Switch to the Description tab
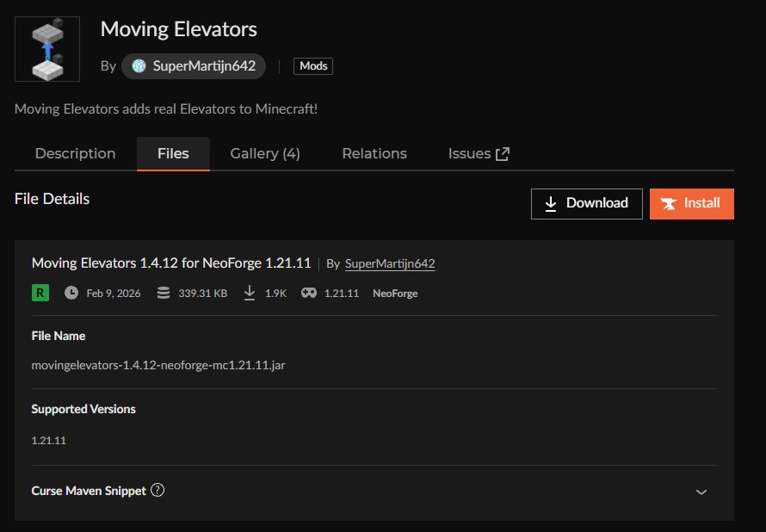The width and height of the screenshot is (766, 532). click(x=75, y=153)
